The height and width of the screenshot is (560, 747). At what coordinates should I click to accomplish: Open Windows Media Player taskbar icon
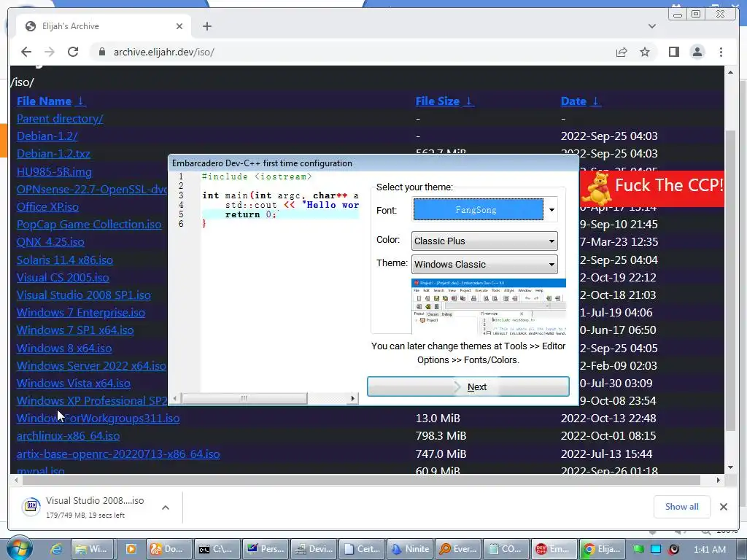click(130, 549)
